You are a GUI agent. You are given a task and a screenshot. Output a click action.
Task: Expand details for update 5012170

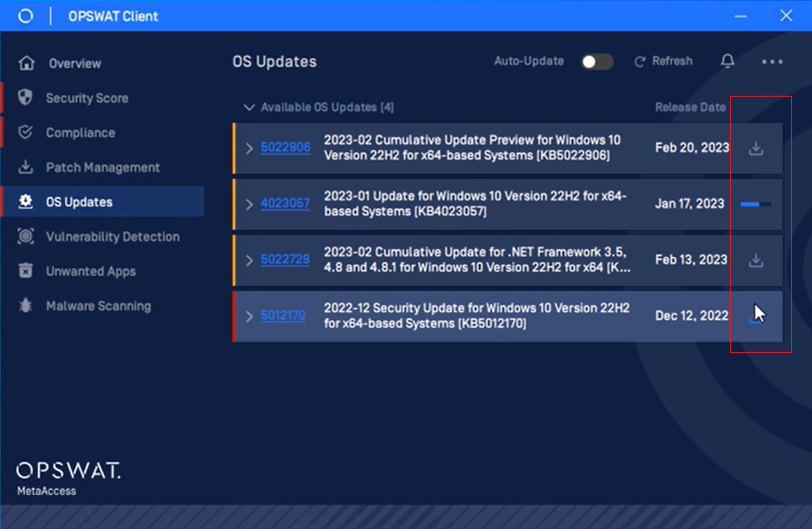(x=249, y=316)
